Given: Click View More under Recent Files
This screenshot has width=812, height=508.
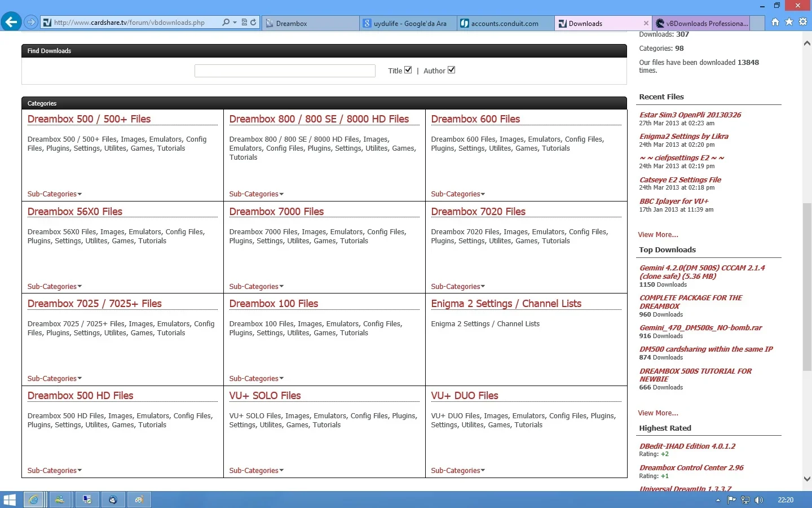Looking at the screenshot, I should 658,235.
